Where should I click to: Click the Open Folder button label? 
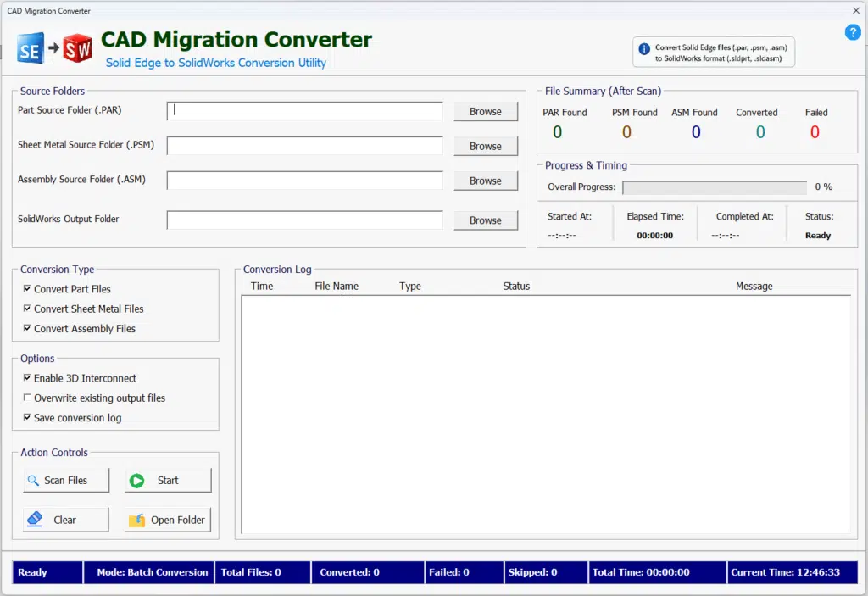pyautogui.click(x=178, y=520)
